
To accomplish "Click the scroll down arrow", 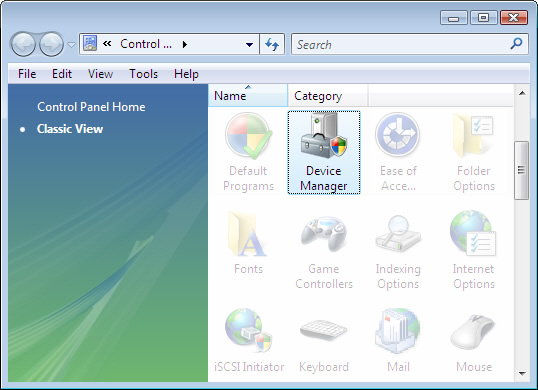I will point(522,373).
